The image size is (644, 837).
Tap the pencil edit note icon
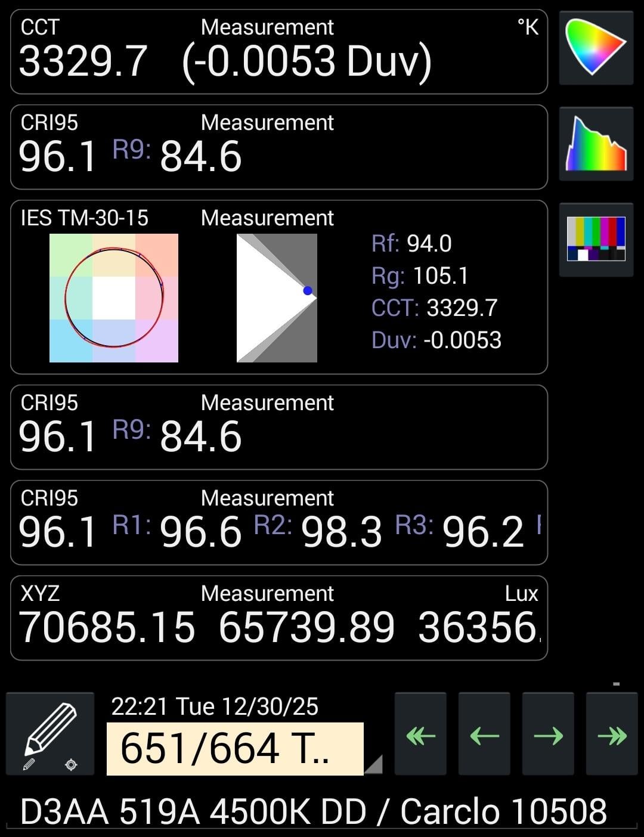pos(50,734)
